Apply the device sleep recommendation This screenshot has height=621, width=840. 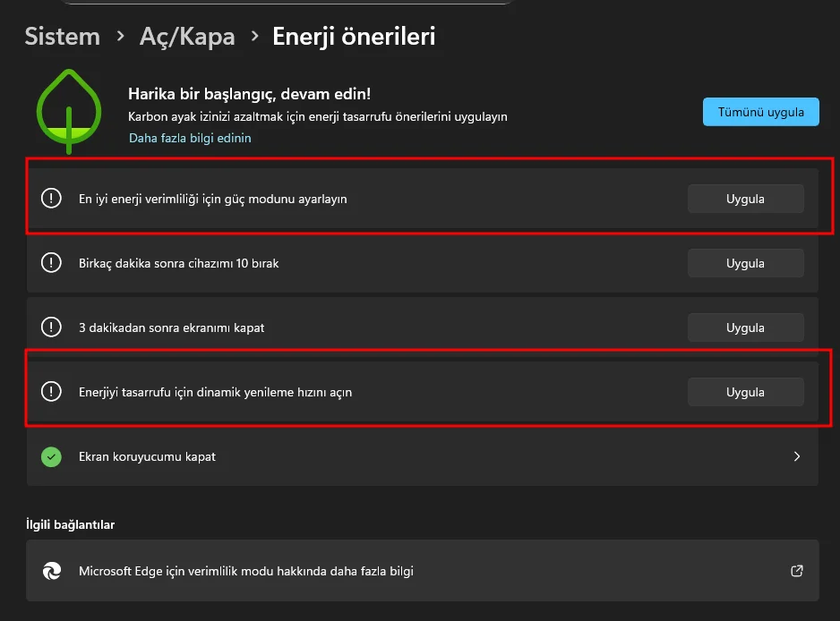[x=745, y=263]
